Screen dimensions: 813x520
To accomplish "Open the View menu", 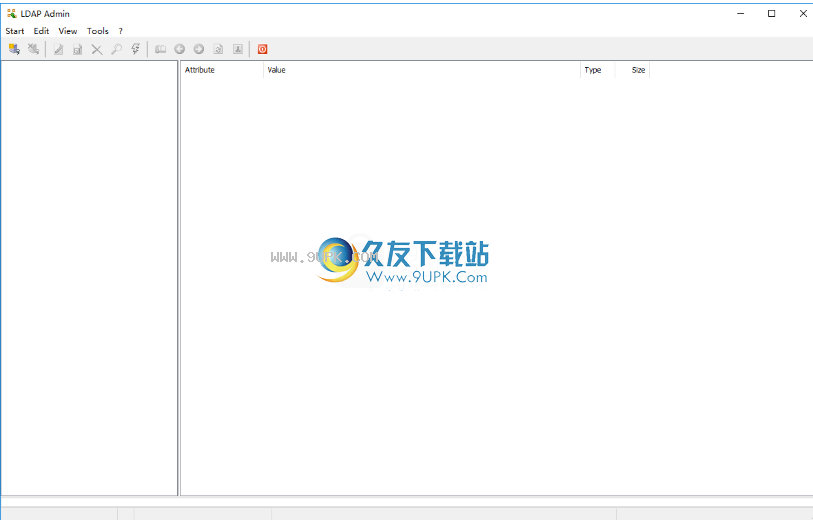I will click(x=67, y=31).
